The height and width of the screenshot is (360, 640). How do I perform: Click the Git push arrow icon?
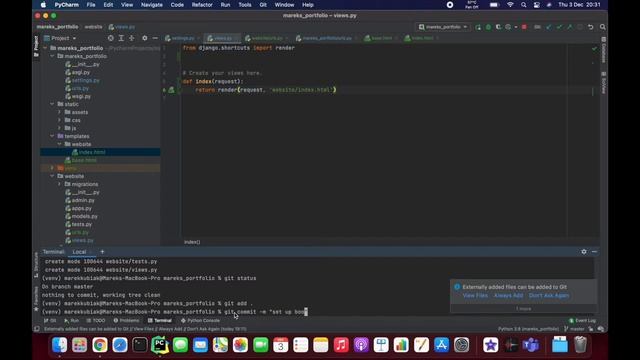coord(570,27)
